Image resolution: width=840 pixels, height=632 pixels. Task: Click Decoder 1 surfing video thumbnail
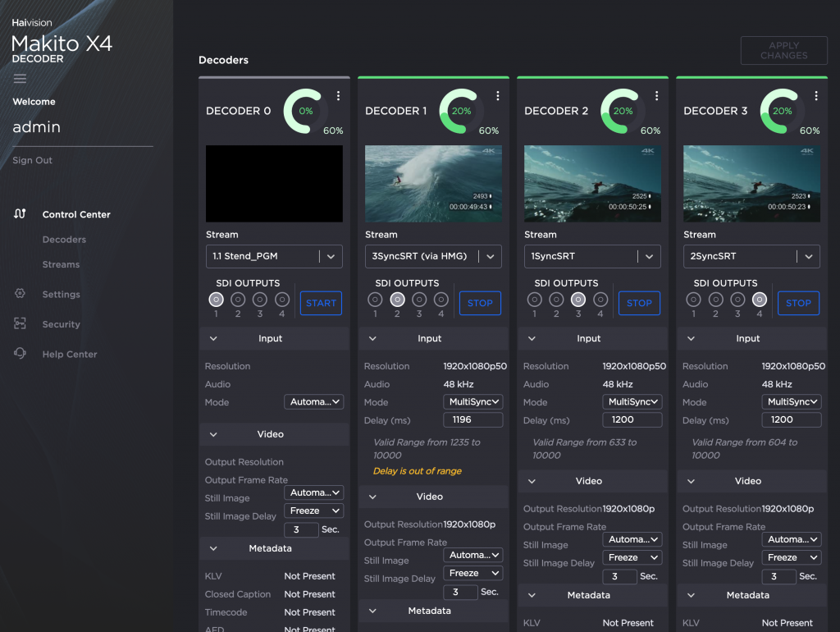click(x=433, y=183)
